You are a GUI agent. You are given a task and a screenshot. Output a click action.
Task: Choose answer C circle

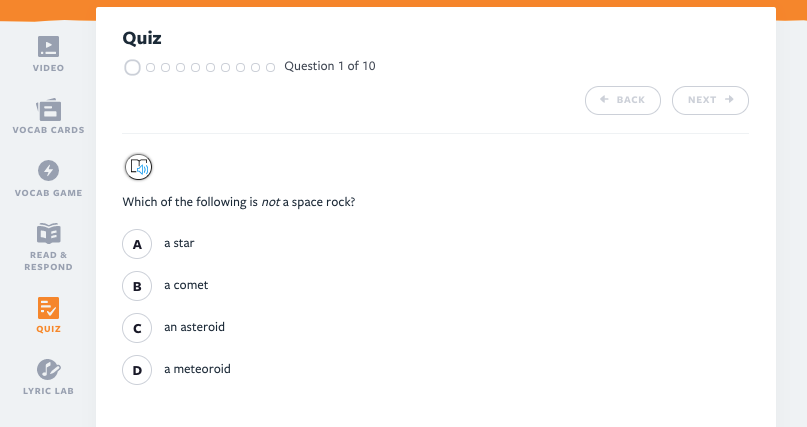(137, 328)
